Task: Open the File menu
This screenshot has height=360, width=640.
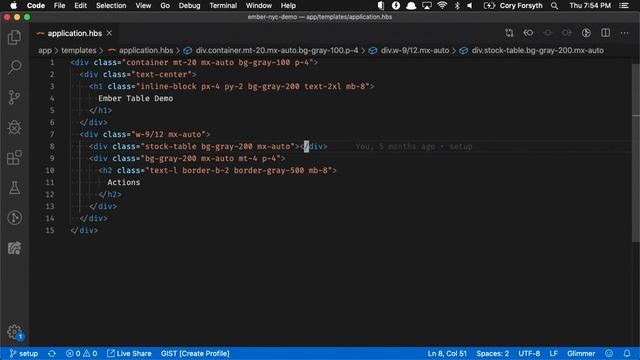Action: [59, 6]
